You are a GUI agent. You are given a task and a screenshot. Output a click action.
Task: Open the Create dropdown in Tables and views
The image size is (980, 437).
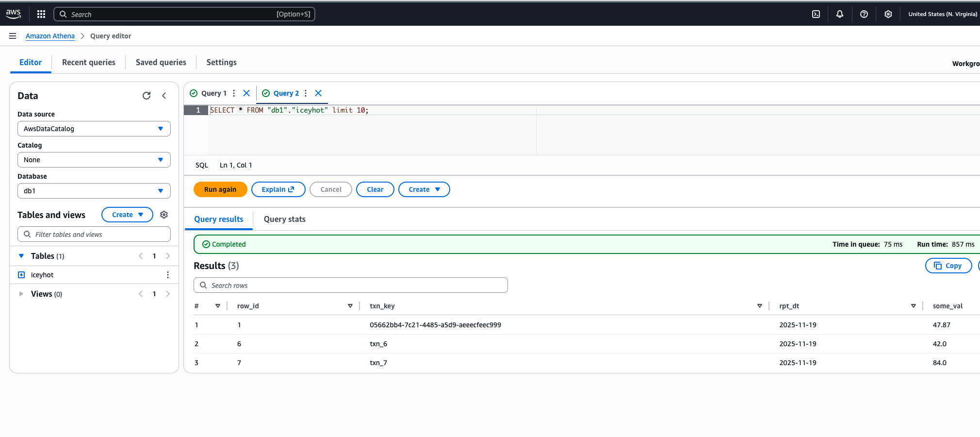click(127, 215)
